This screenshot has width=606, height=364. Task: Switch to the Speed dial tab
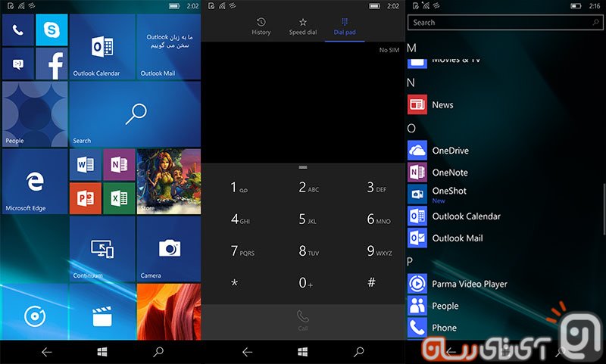(x=302, y=26)
